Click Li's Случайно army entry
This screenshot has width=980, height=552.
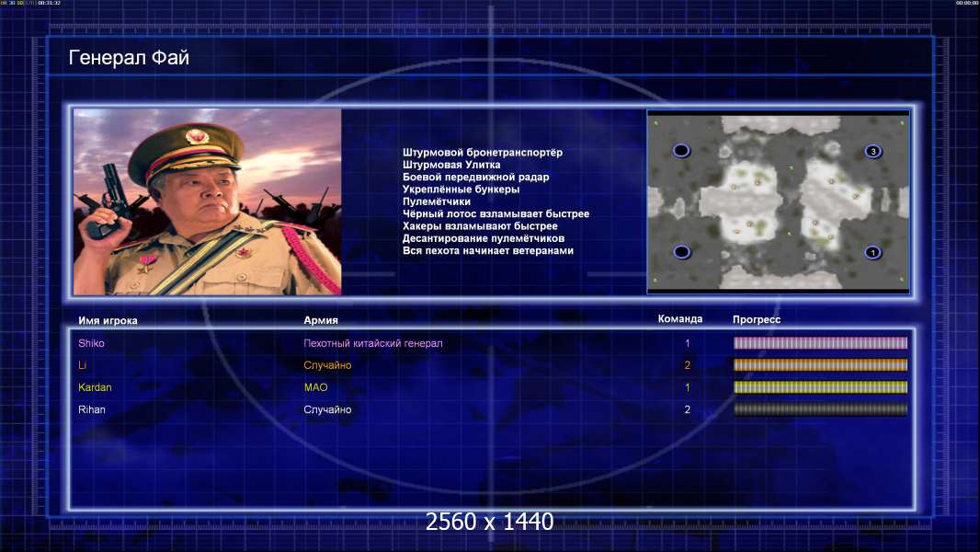[327, 365]
